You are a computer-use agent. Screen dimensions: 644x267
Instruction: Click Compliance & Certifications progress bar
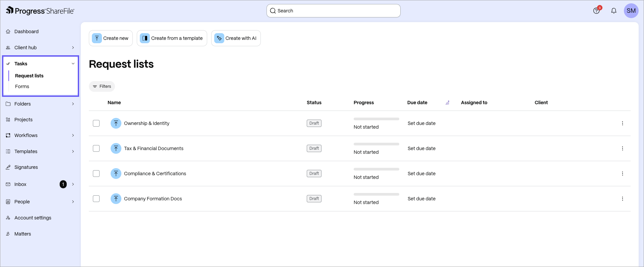pyautogui.click(x=376, y=169)
